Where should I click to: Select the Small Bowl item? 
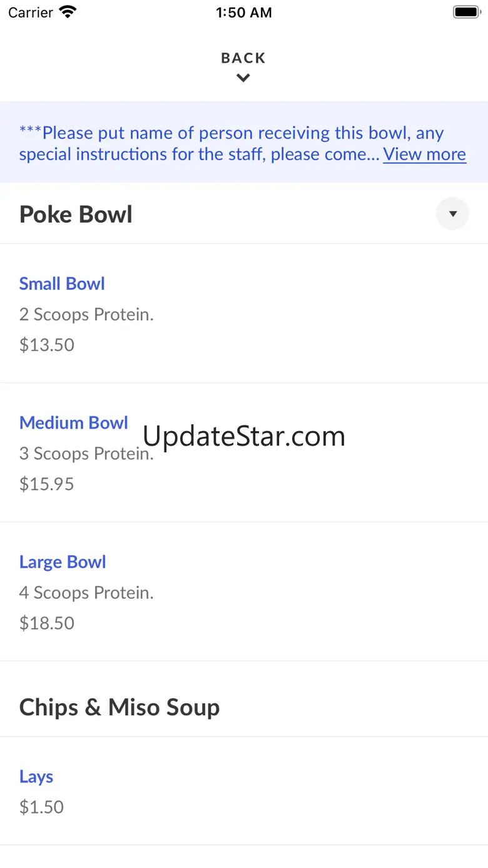pyautogui.click(x=62, y=283)
